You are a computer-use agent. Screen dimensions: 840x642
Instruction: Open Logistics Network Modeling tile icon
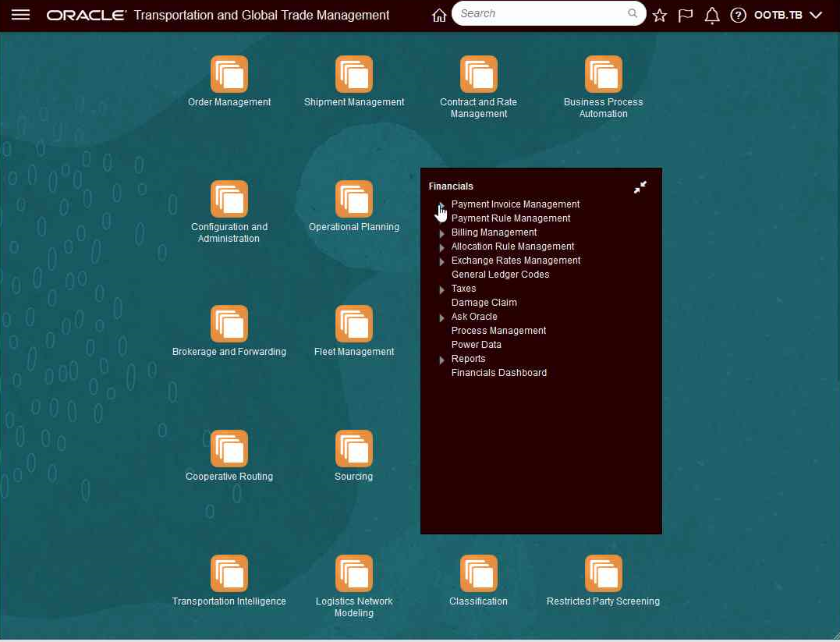coord(354,573)
